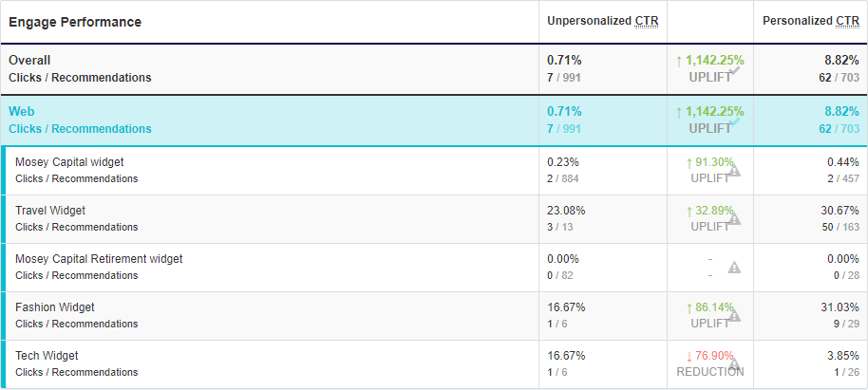Click the Fashion Widget name
868x390 pixels.
tap(55, 307)
